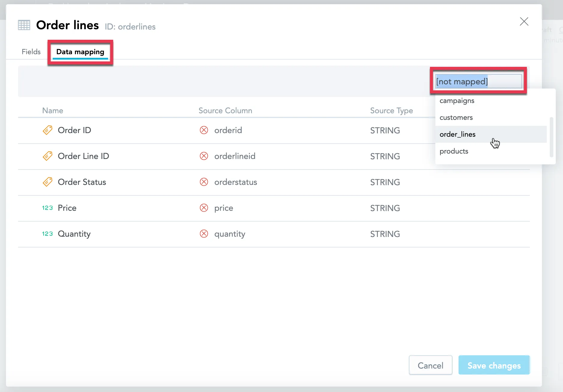Remove the orderid source column mapping
This screenshot has height=392, width=563.
click(x=204, y=130)
